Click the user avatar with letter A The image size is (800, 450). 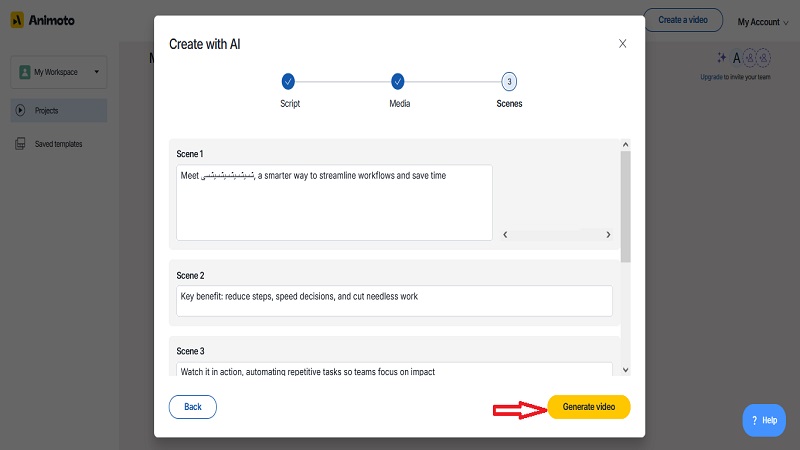coord(737,58)
